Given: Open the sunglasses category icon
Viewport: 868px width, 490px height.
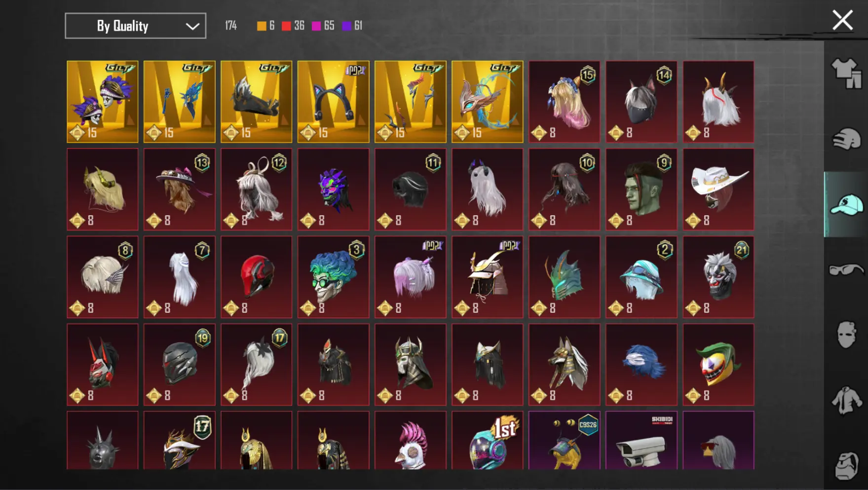Looking at the screenshot, I should [846, 269].
